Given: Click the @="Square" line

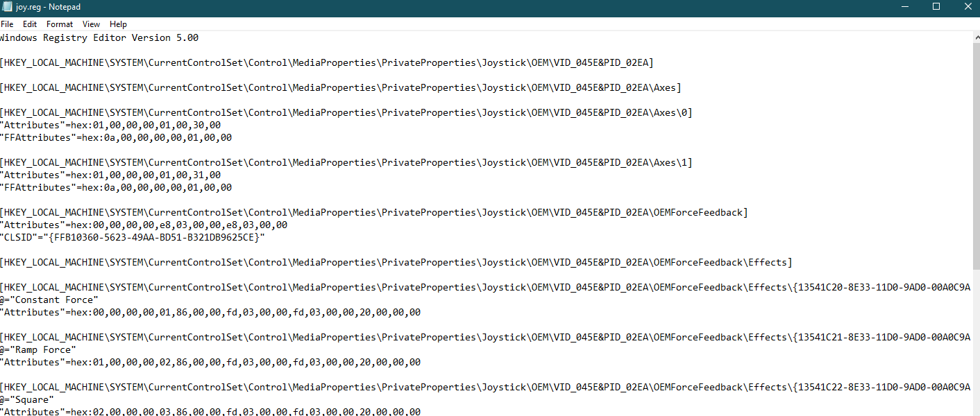Looking at the screenshot, I should [x=27, y=400].
